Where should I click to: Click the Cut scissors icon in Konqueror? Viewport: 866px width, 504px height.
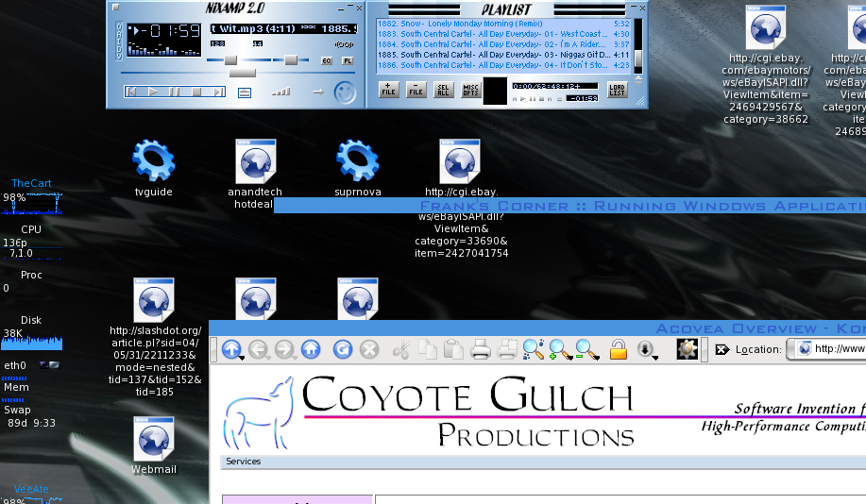click(401, 350)
